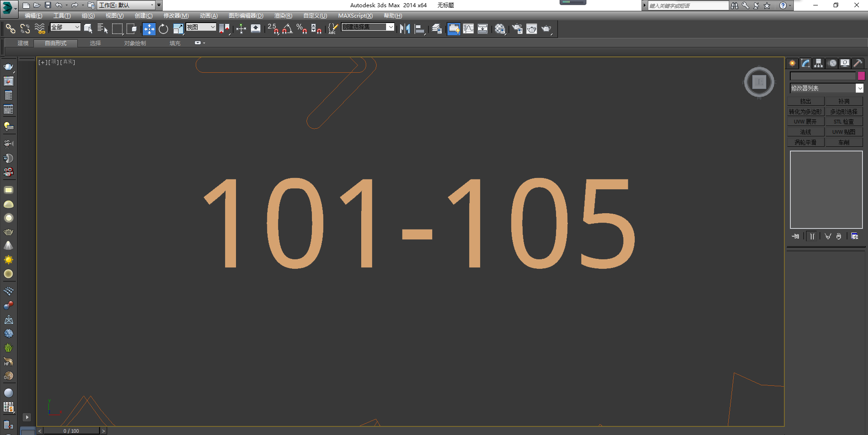This screenshot has height=435, width=868.
Task: Click the Select and Link chain icon
Action: pos(10,29)
